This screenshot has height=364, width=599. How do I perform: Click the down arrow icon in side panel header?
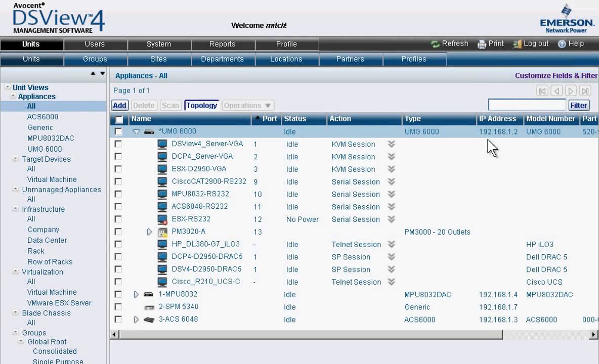pyautogui.click(x=102, y=73)
